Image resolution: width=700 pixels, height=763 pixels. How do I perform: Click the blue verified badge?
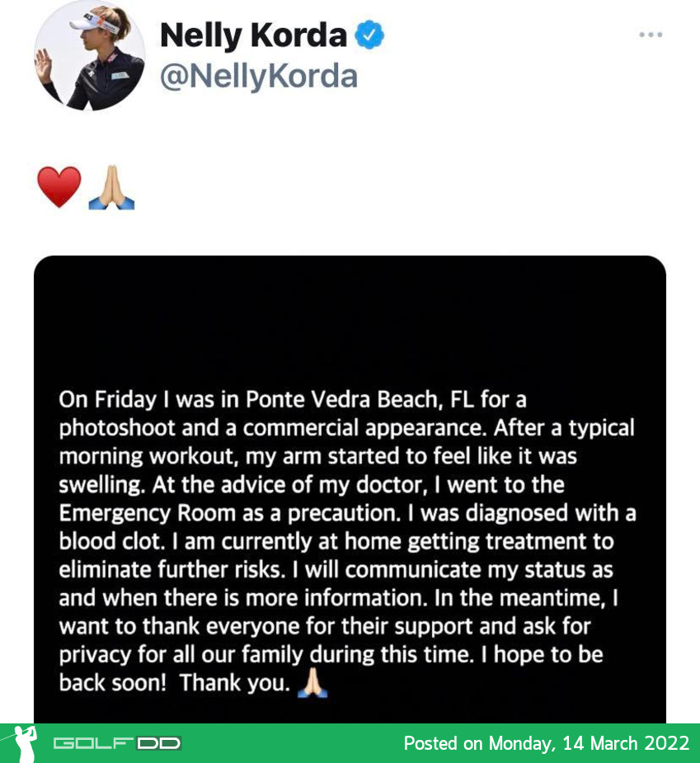coord(369,35)
